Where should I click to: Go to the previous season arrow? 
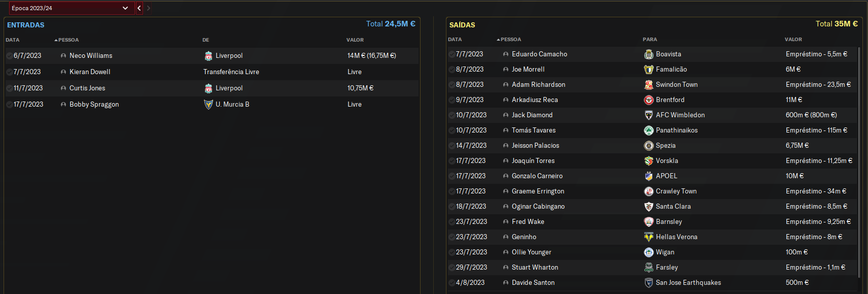pos(139,8)
